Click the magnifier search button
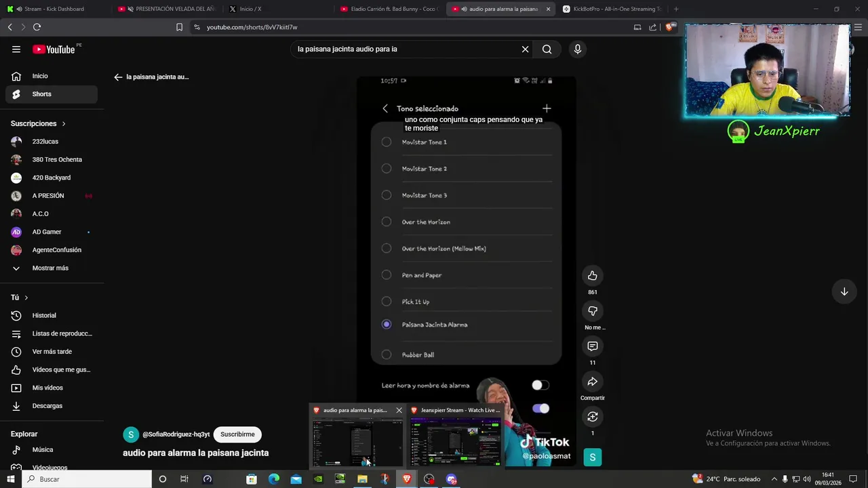Viewport: 868px width, 488px height. click(547, 49)
